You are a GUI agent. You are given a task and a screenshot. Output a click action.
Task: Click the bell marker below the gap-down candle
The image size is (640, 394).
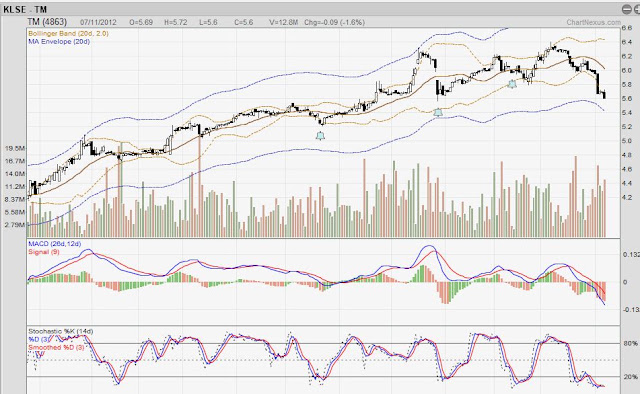pos(438,112)
